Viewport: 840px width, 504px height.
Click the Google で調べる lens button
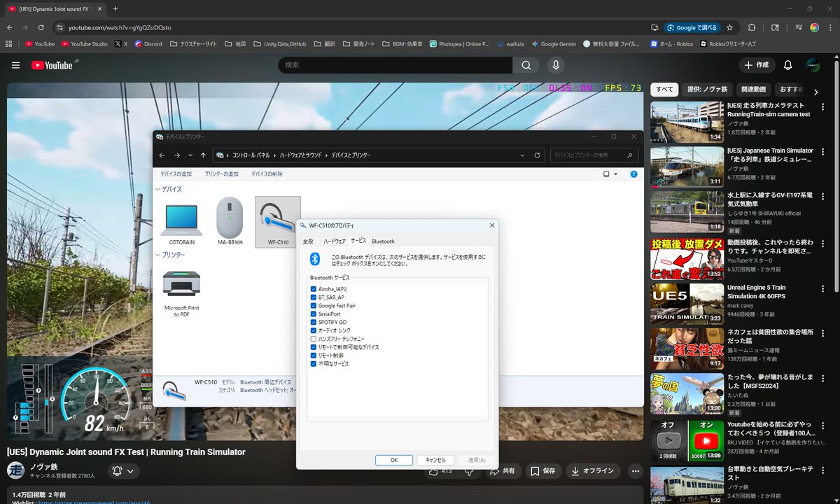click(692, 27)
